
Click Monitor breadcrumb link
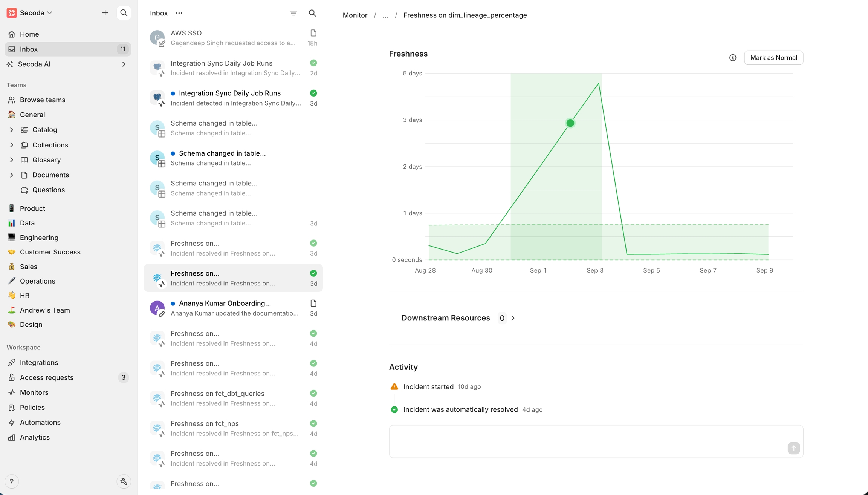[x=355, y=15]
